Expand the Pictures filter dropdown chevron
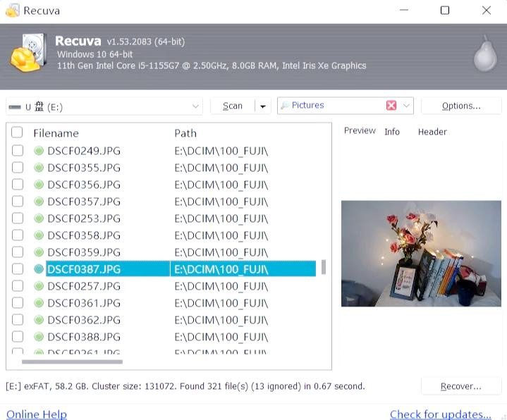Image resolution: width=507 pixels, height=420 pixels. (x=406, y=106)
